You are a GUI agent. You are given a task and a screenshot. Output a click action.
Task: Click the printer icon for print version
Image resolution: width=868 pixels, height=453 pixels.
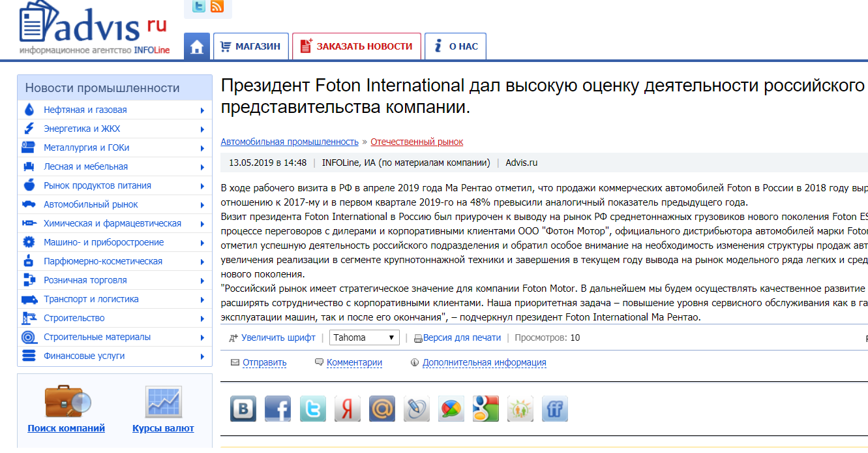[418, 337]
